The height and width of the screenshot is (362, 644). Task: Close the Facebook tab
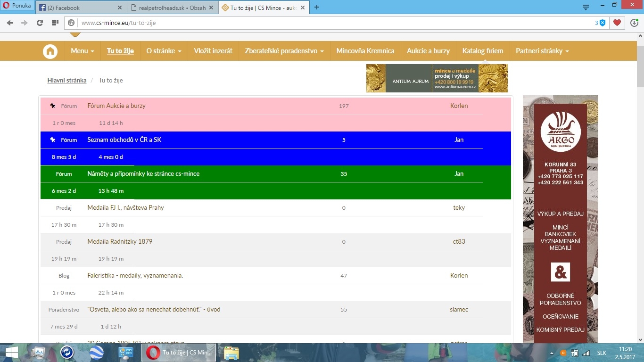click(x=119, y=8)
